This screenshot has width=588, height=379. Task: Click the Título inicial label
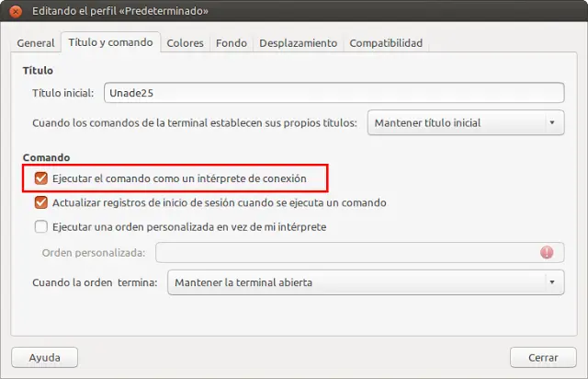coord(63,93)
